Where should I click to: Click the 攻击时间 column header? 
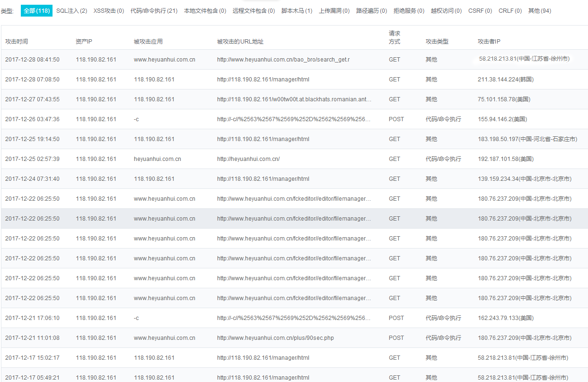(17, 42)
